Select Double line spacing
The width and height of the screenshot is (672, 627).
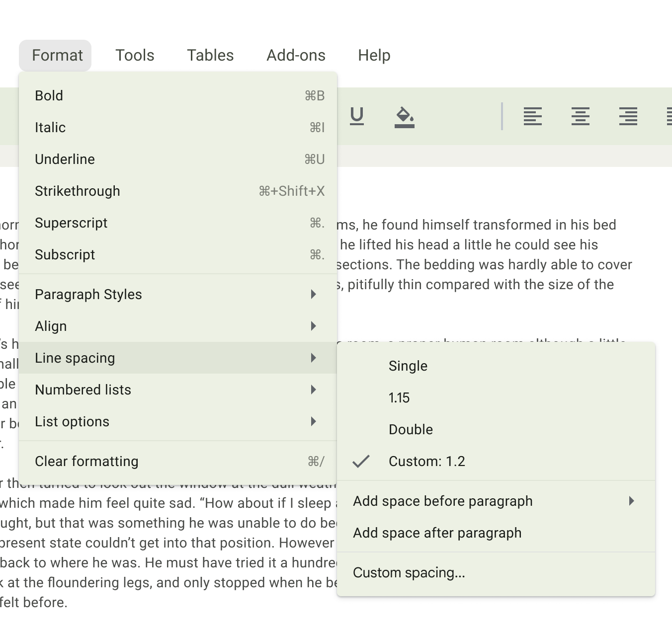point(411,430)
